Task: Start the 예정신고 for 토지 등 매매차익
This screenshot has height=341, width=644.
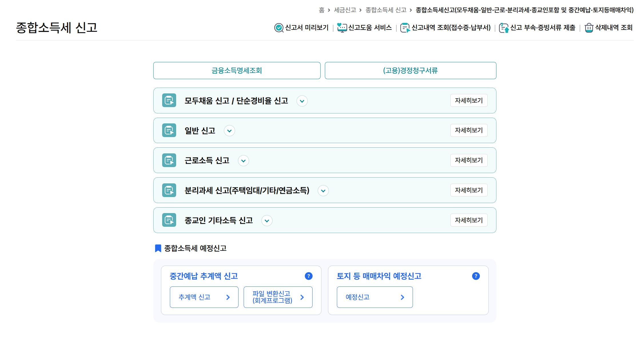Action: [x=375, y=297]
